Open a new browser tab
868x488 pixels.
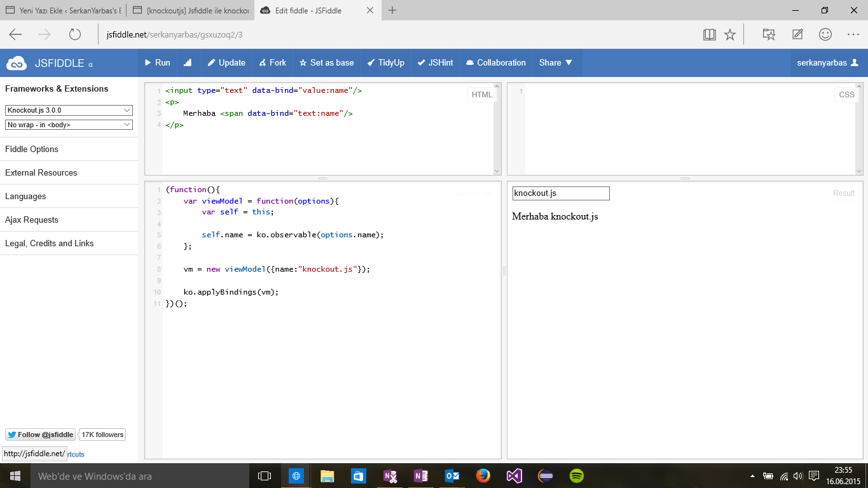(392, 10)
